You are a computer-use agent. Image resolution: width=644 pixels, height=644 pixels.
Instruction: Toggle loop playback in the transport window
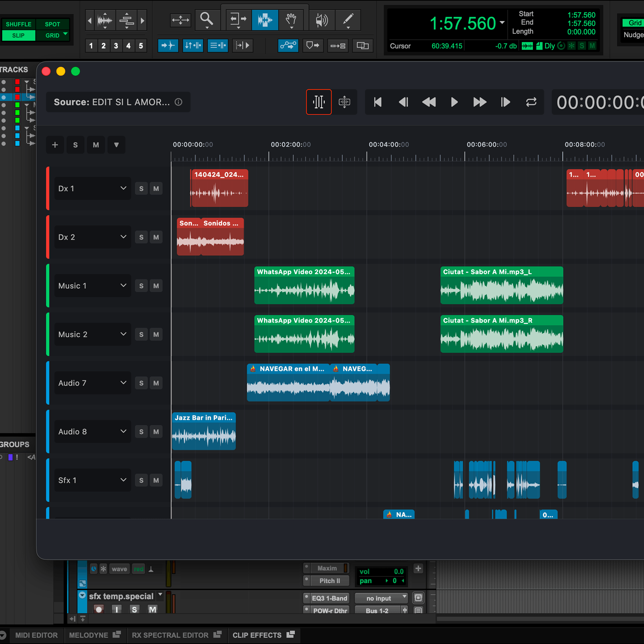pos(531,102)
